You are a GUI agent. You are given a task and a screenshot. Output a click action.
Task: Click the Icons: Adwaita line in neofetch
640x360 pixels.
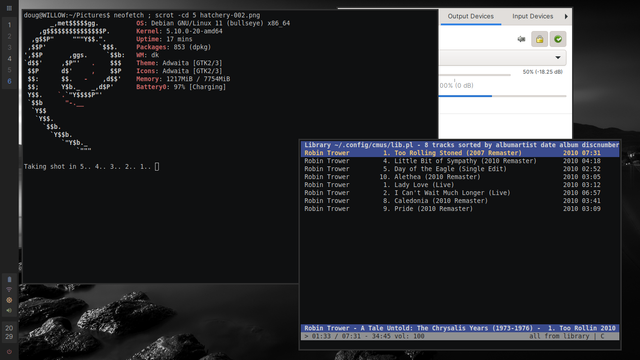point(179,71)
